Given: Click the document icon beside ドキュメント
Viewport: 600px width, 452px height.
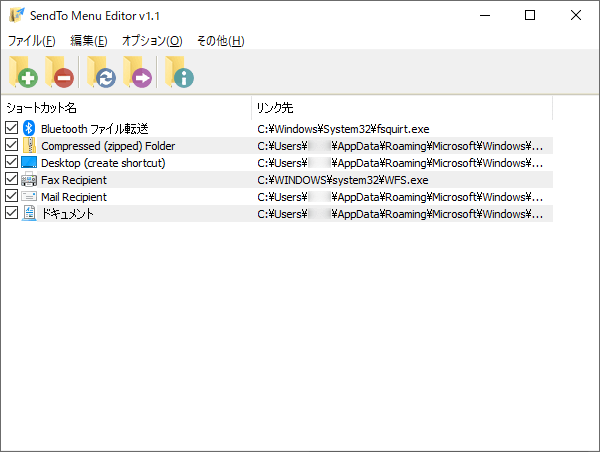Looking at the screenshot, I should [x=29, y=213].
